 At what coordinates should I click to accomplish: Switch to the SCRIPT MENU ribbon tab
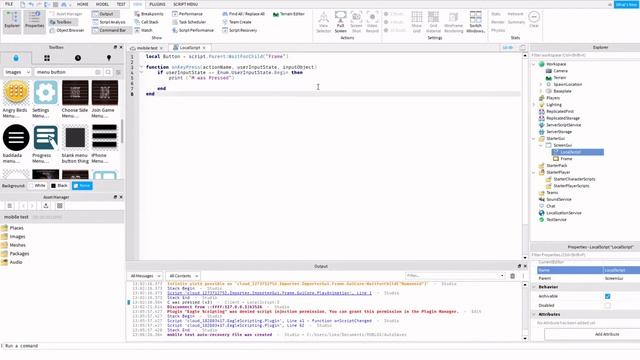coord(185,4)
